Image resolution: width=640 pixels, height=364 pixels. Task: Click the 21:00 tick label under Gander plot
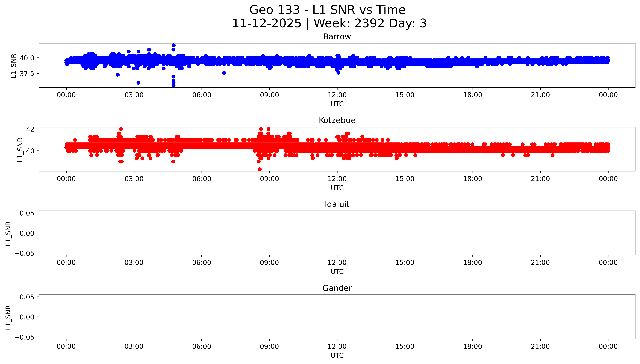pos(540,346)
